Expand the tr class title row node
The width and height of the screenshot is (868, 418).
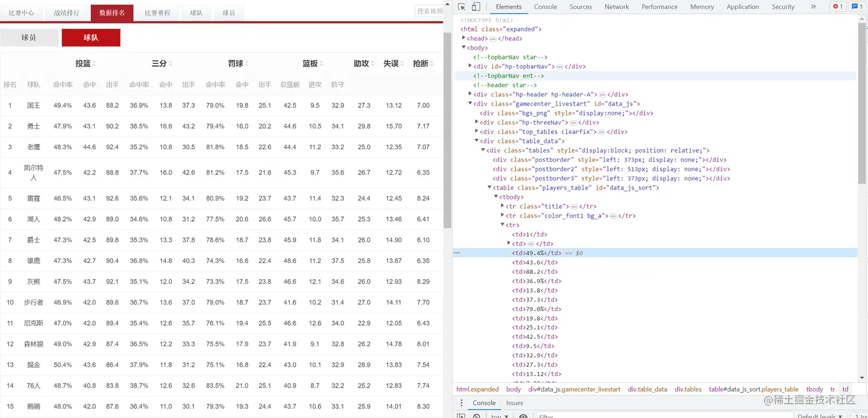pos(503,206)
